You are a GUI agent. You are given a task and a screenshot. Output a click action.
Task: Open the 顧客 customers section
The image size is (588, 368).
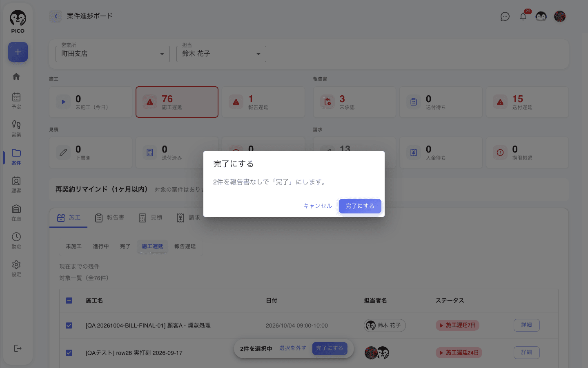coord(16,184)
